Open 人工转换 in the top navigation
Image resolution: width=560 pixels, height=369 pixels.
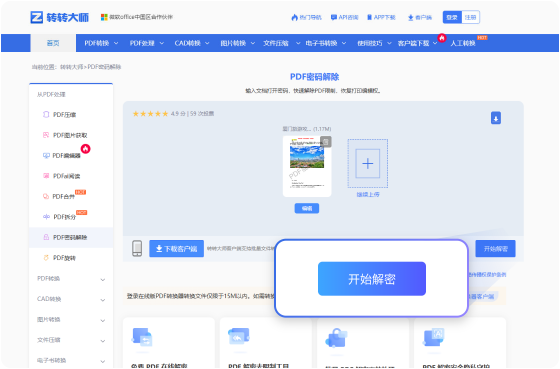(462, 43)
